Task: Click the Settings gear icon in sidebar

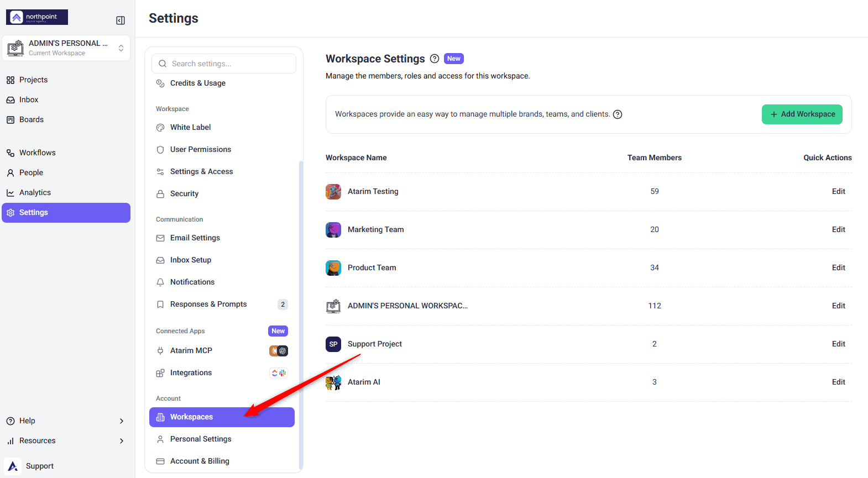Action: point(11,213)
